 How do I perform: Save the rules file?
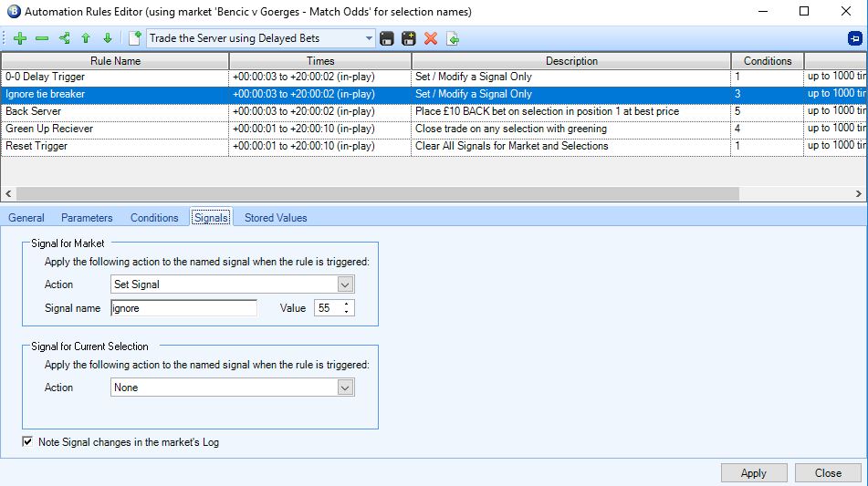387,38
